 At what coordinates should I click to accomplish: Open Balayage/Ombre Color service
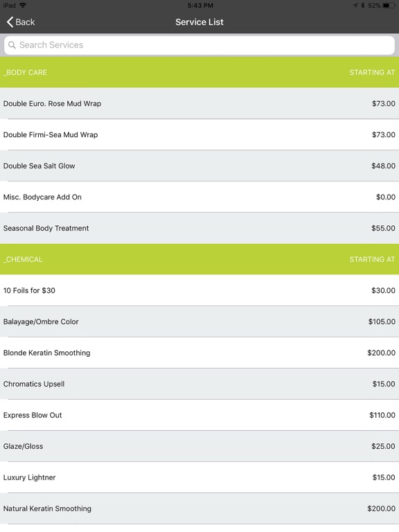point(199,321)
